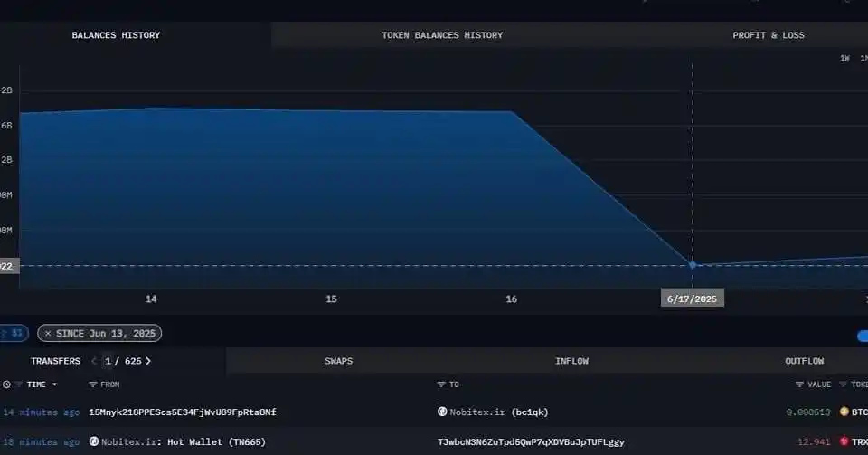Click the Nobitex.ir logo in the bc1qk row
The height and width of the screenshot is (455, 868).
[x=442, y=412]
